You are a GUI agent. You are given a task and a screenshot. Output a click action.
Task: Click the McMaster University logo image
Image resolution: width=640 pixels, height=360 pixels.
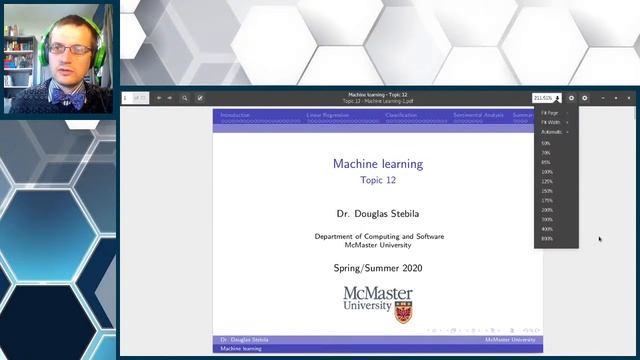[x=378, y=304]
